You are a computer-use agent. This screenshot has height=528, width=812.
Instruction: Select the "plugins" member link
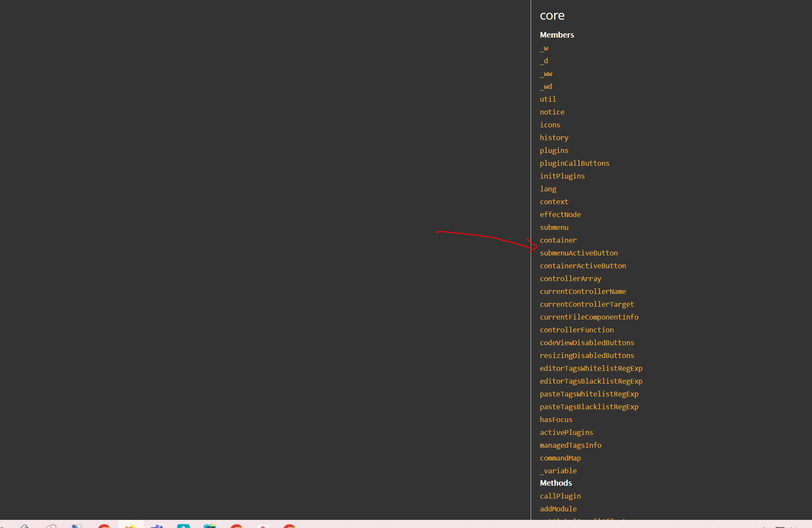(x=554, y=150)
